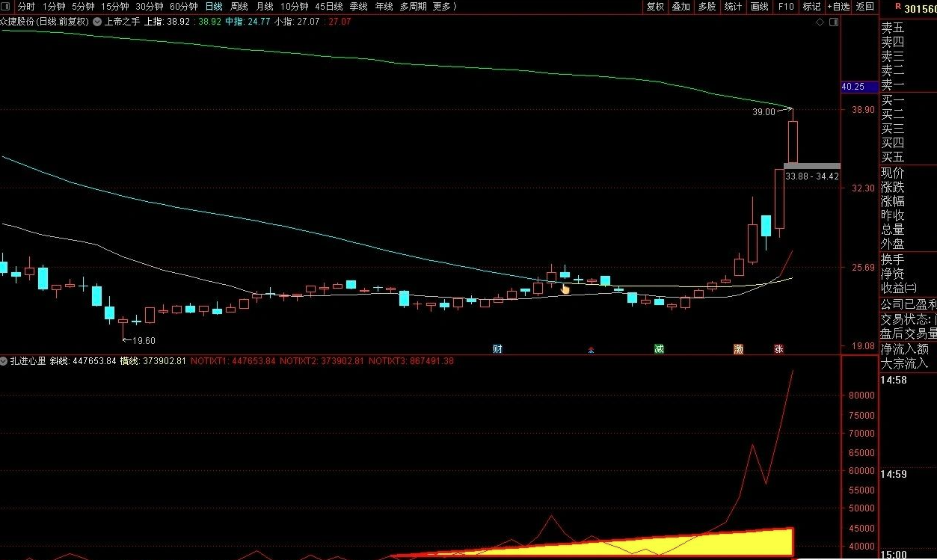Select the 1分钟 period tab
Screen dimensions: 937x560
point(54,6)
